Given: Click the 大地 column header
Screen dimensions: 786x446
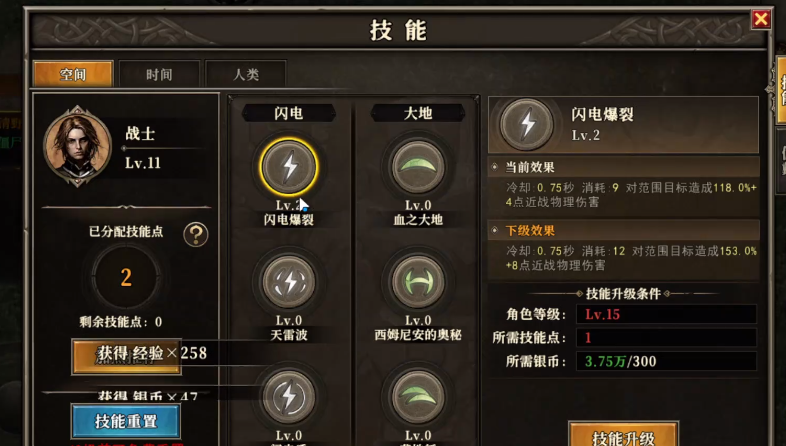Looking at the screenshot, I should [418, 113].
